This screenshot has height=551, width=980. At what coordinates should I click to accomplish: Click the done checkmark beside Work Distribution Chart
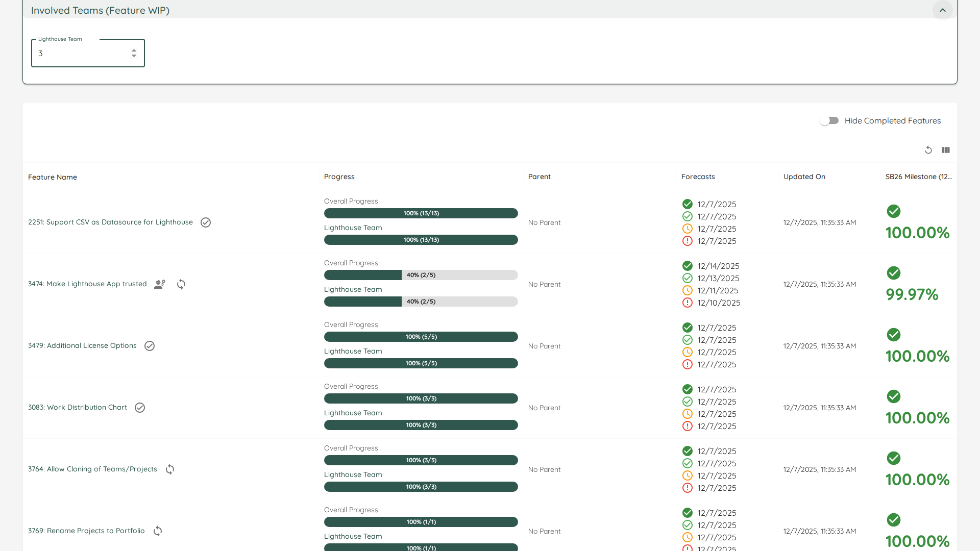[x=140, y=408]
